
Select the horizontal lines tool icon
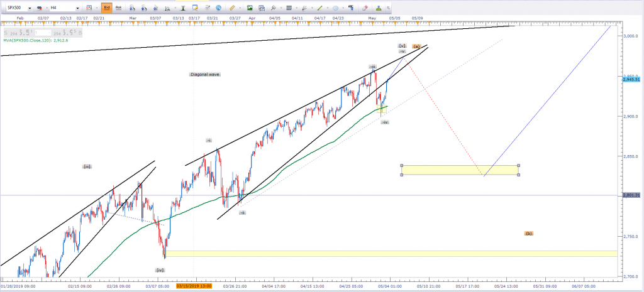pos(289,8)
